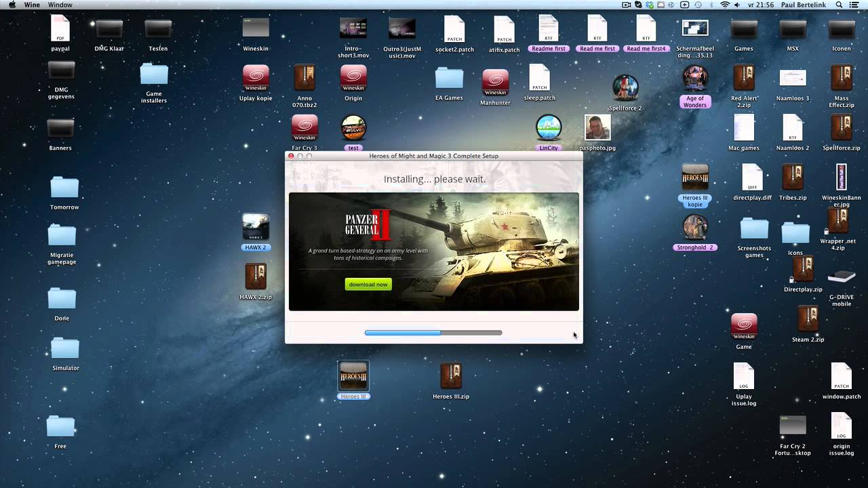Click the Paul Bertelink user name menu
The height and width of the screenshot is (488, 868).
tap(805, 5)
